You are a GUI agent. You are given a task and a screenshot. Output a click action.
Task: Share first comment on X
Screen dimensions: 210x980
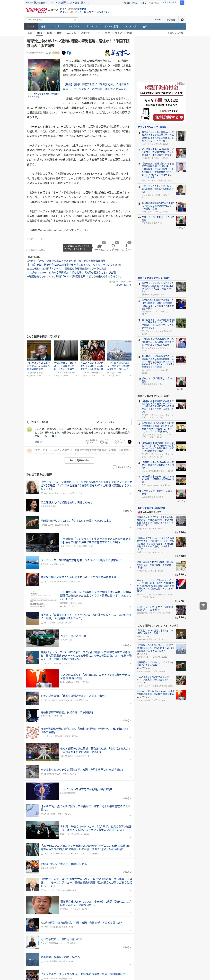click(129, 442)
